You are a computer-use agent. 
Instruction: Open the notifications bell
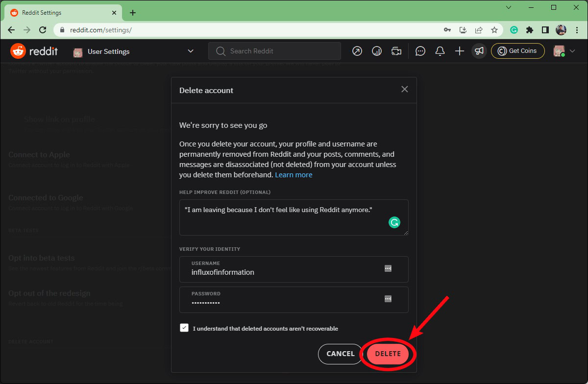tap(440, 51)
